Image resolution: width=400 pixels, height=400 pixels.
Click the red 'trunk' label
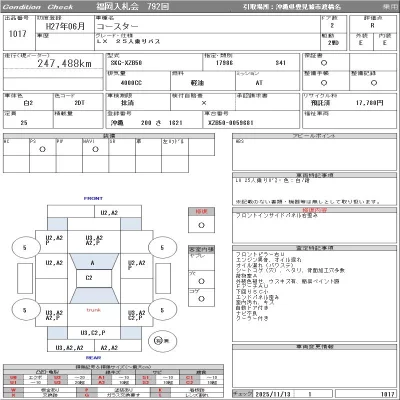[94, 310]
